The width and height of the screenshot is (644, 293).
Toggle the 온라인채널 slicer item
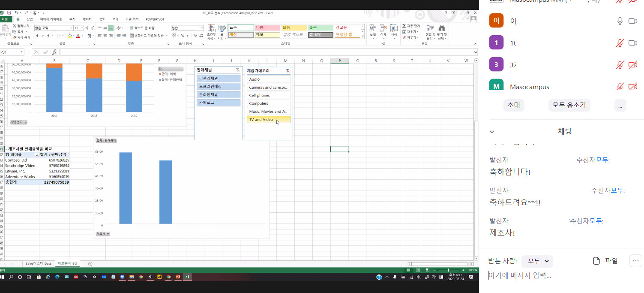(x=219, y=95)
